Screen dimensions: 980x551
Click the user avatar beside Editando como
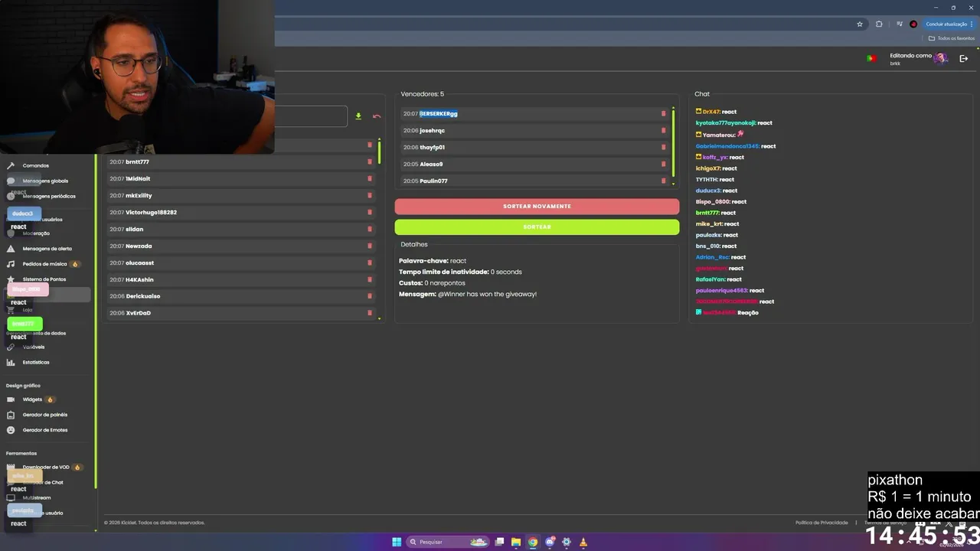pyautogui.click(x=941, y=59)
